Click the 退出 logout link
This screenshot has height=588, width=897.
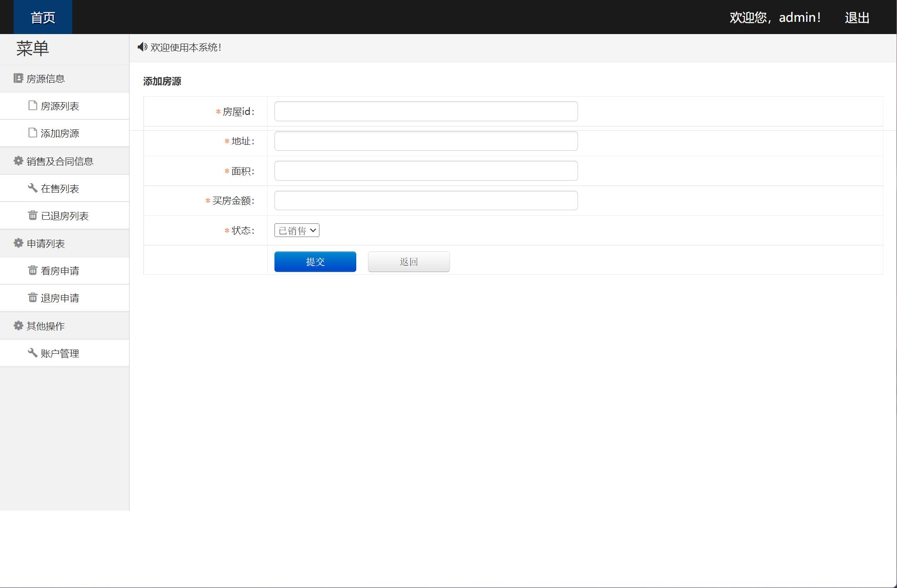pos(857,18)
